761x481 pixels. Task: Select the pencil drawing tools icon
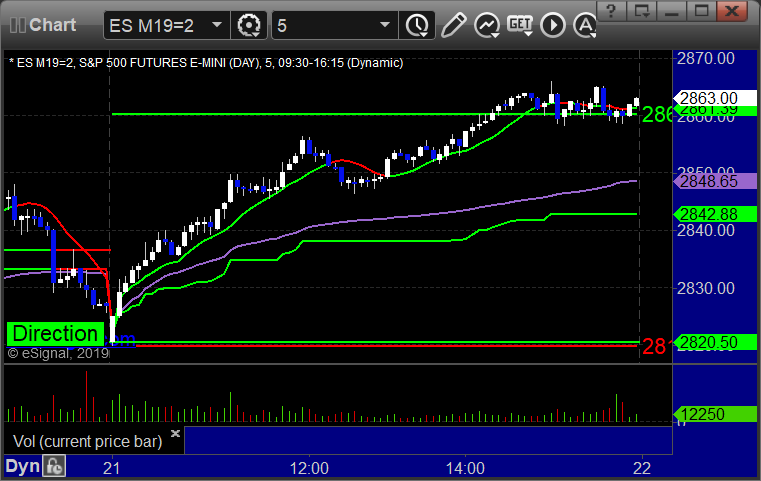(x=453, y=25)
